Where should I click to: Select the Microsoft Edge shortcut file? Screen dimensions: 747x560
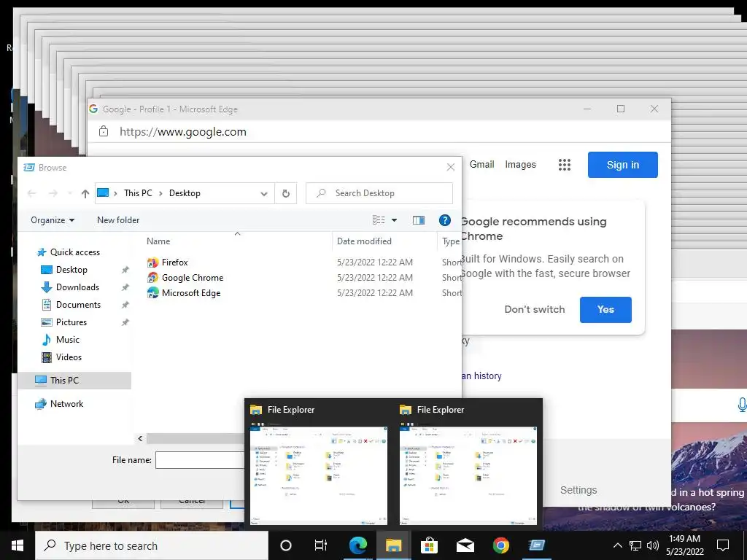183,293
